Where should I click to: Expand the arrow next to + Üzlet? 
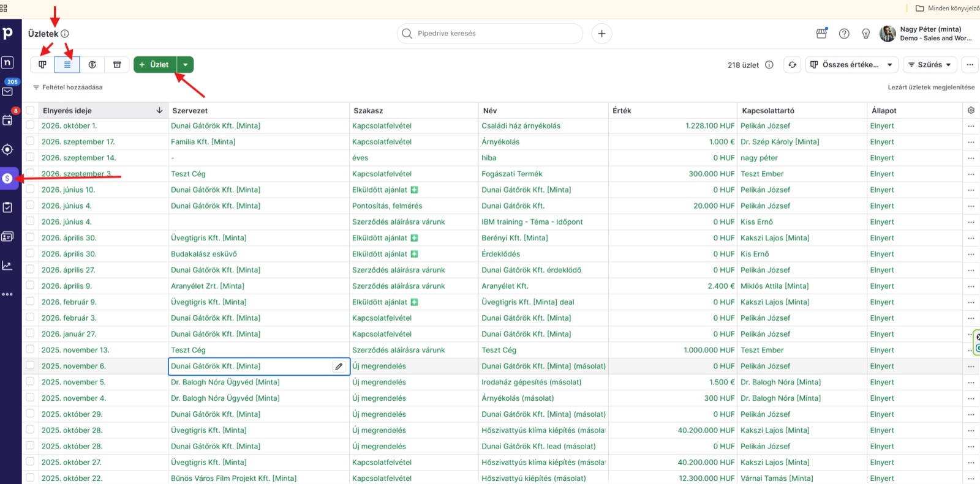(186, 64)
